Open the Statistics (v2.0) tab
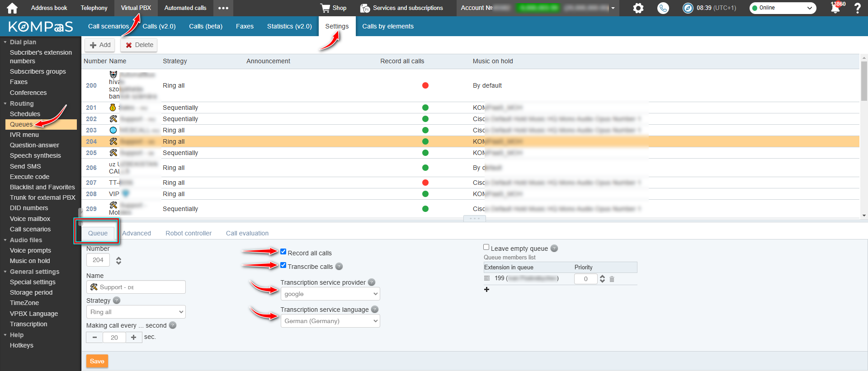Screen dimensions: 868x371 289,26
